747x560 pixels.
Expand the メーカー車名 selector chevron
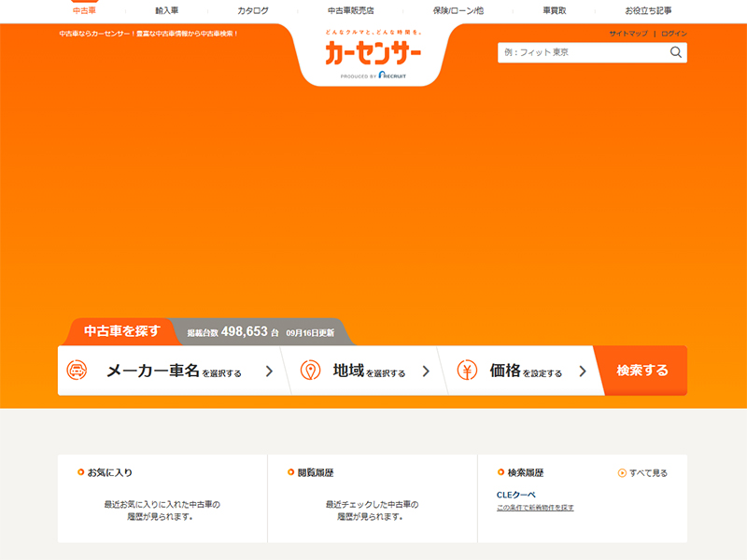click(x=269, y=371)
